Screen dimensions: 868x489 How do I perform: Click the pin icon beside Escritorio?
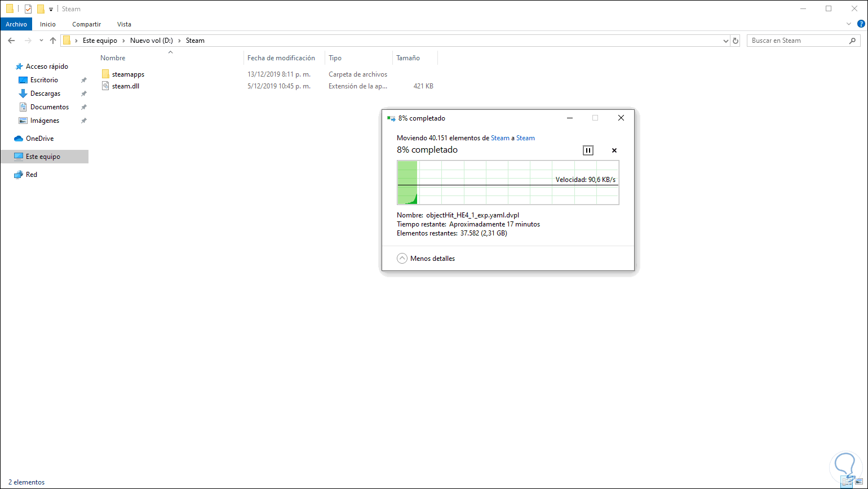(84, 80)
